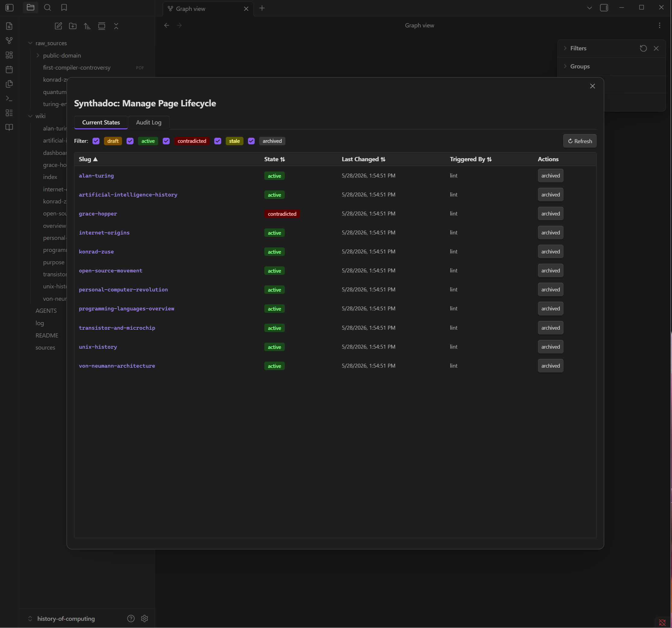The height and width of the screenshot is (628, 672).
Task: Open the tab list dropdown chevron
Action: point(589,8)
